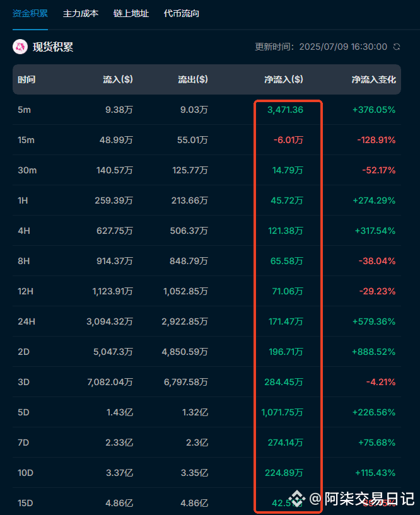420x515 pixels.
Task: Click the change value +317.54%
Action: [x=375, y=231]
